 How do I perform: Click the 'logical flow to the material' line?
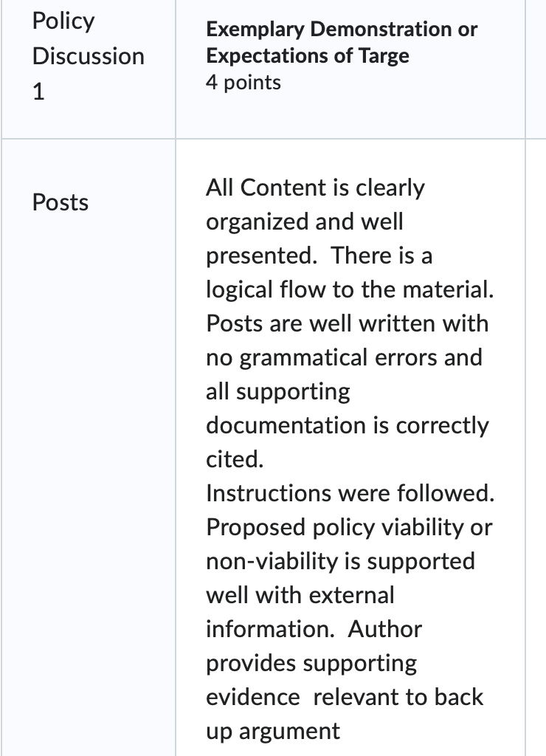(x=350, y=289)
